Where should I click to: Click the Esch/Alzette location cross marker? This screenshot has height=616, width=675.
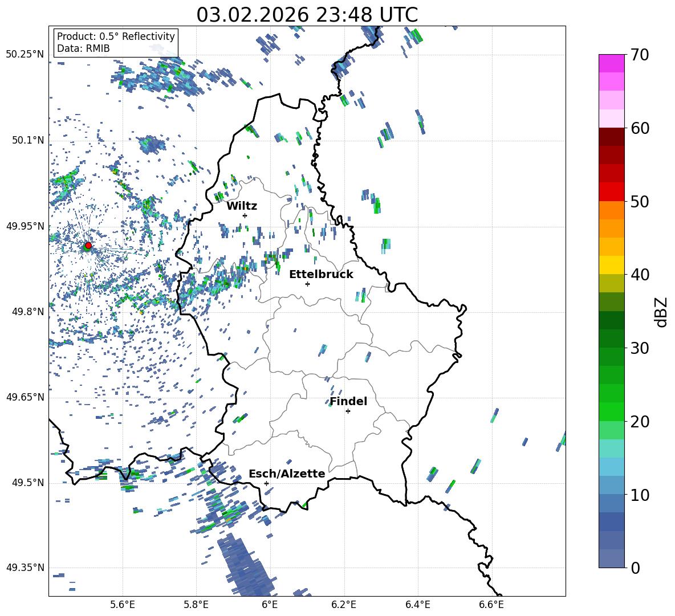point(266,483)
